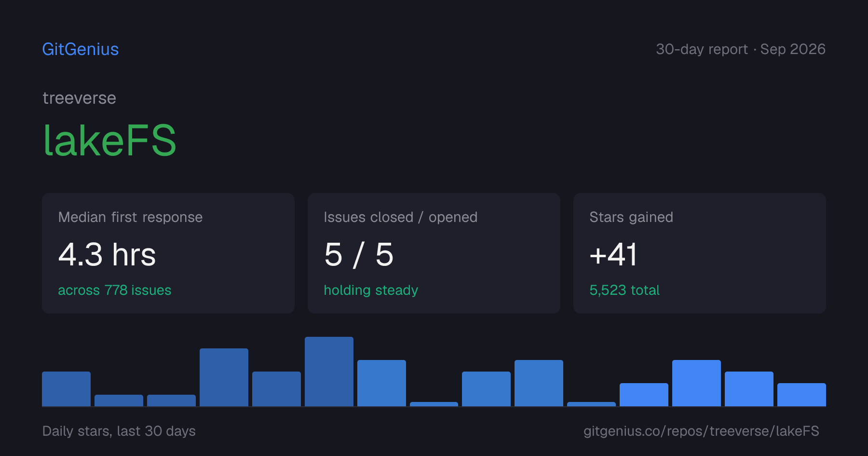
Task: Click the +41 stars value
Action: click(x=613, y=254)
